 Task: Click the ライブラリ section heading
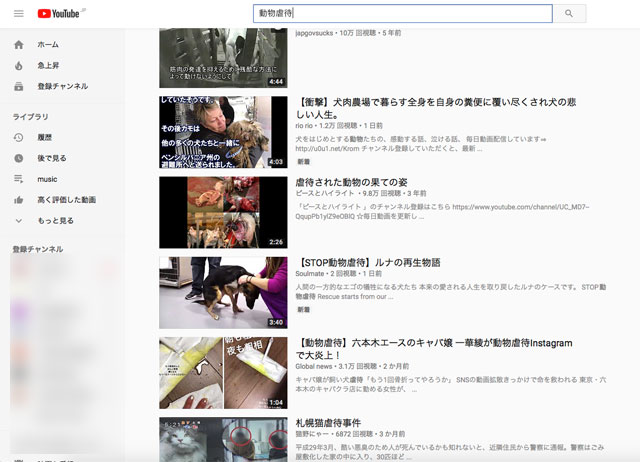(x=31, y=117)
